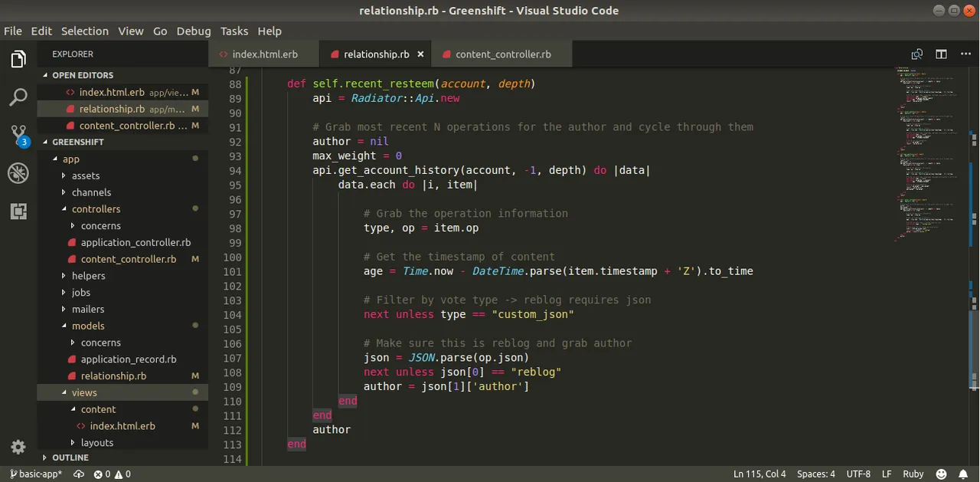980x482 pixels.
Task: Open the Explorer view in activity bar
Action: pos(18,59)
